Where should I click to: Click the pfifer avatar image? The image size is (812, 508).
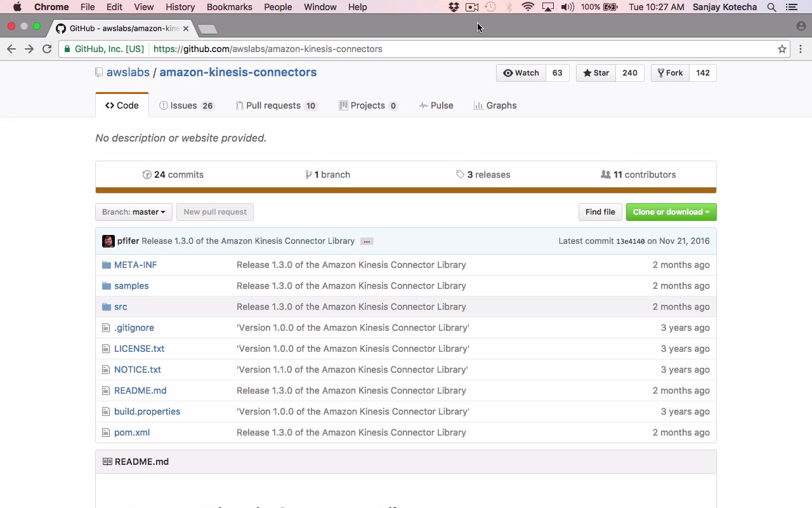tap(108, 241)
